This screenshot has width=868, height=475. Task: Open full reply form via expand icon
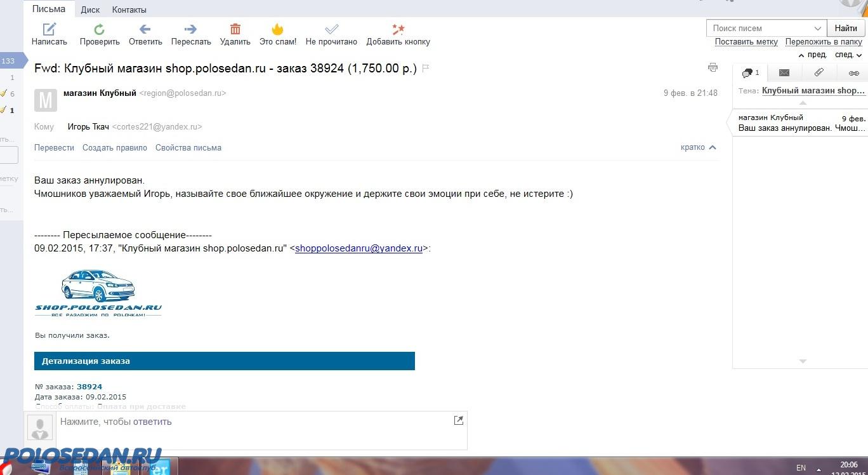[458, 420]
